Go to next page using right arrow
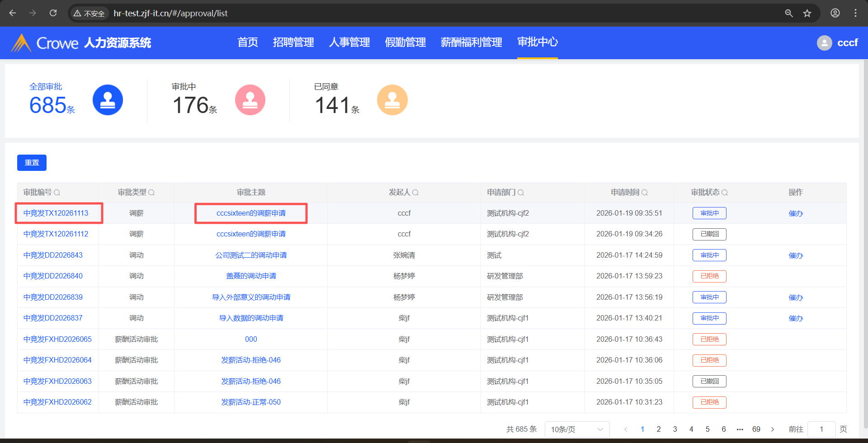 [773, 429]
